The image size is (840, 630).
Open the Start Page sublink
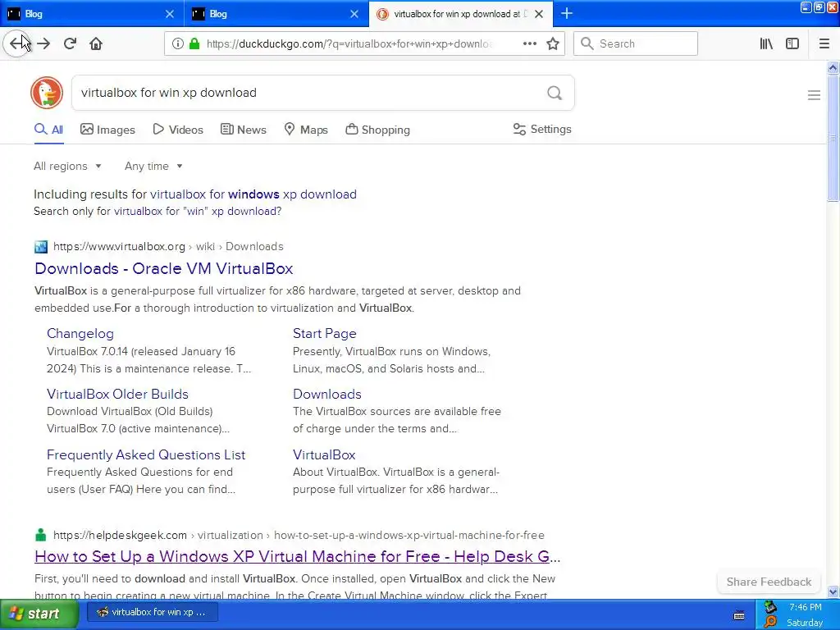(325, 333)
